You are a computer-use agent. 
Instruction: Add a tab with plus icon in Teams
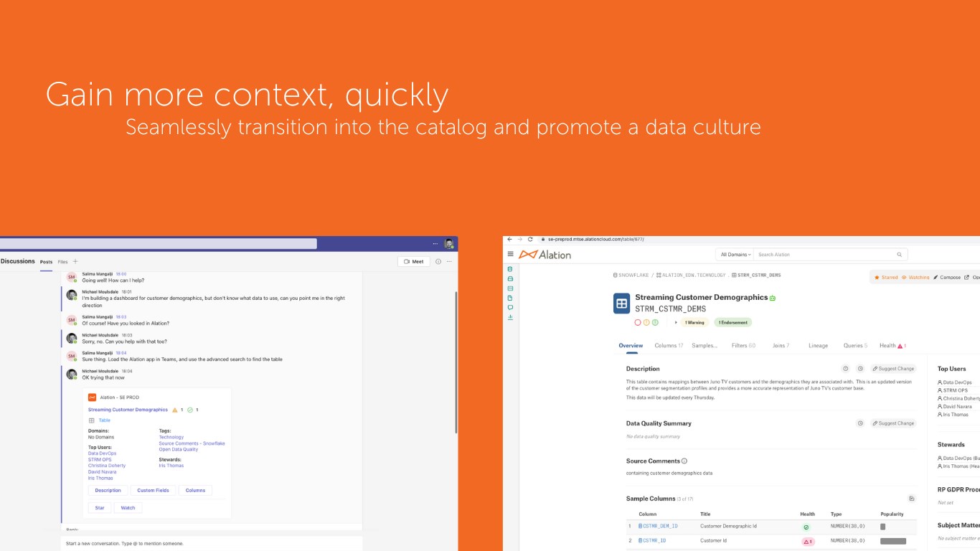coord(75,262)
